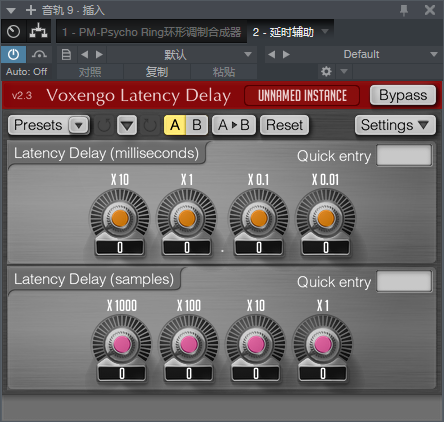Viewport: 444px width, 422px height.
Task: Open the routing channel editor icon
Action: tap(38, 31)
